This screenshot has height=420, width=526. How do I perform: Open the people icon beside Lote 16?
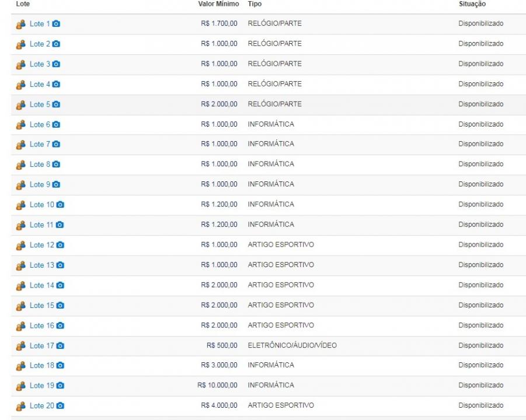(x=21, y=326)
